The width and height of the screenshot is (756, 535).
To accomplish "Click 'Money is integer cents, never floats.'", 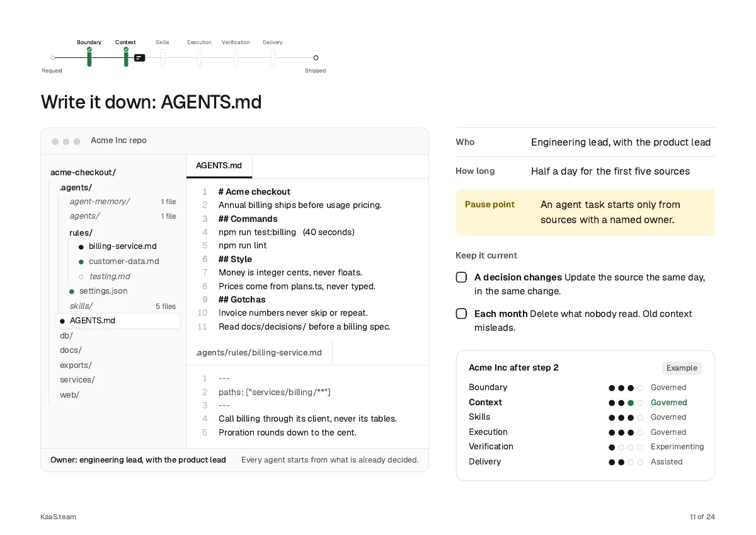I will click(290, 273).
